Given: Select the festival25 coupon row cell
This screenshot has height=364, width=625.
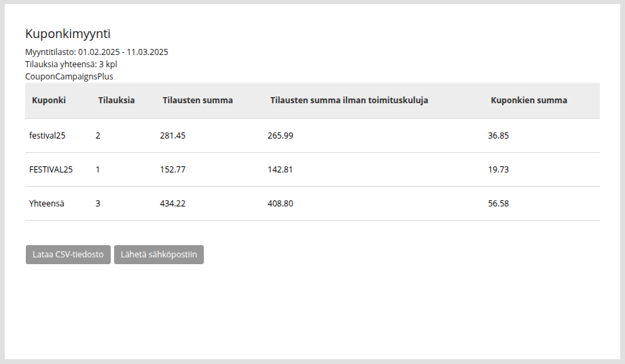Looking at the screenshot, I should click(47, 135).
